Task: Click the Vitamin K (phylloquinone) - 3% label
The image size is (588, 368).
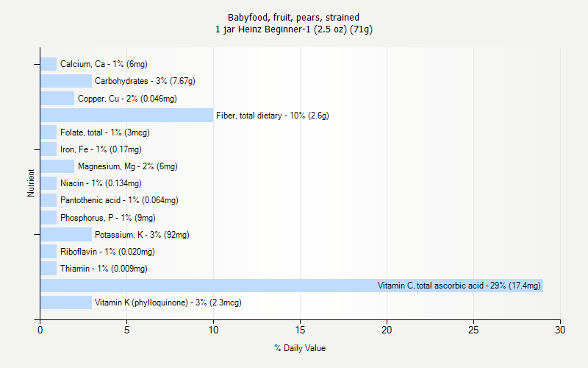Action: (x=168, y=302)
